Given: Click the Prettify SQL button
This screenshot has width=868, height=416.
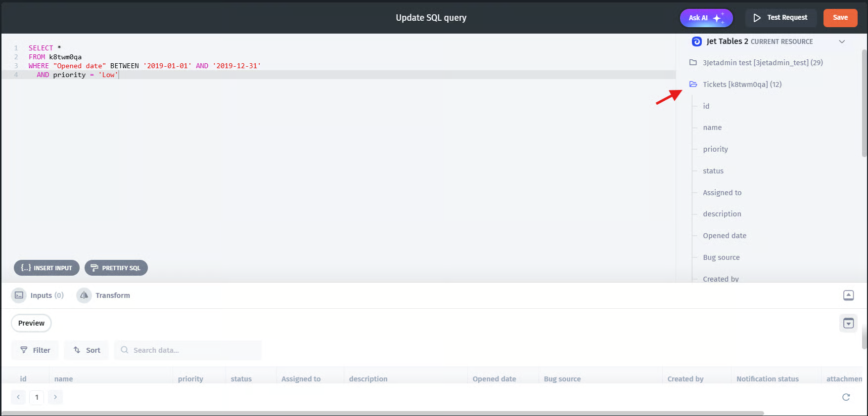Looking at the screenshot, I should tap(116, 268).
